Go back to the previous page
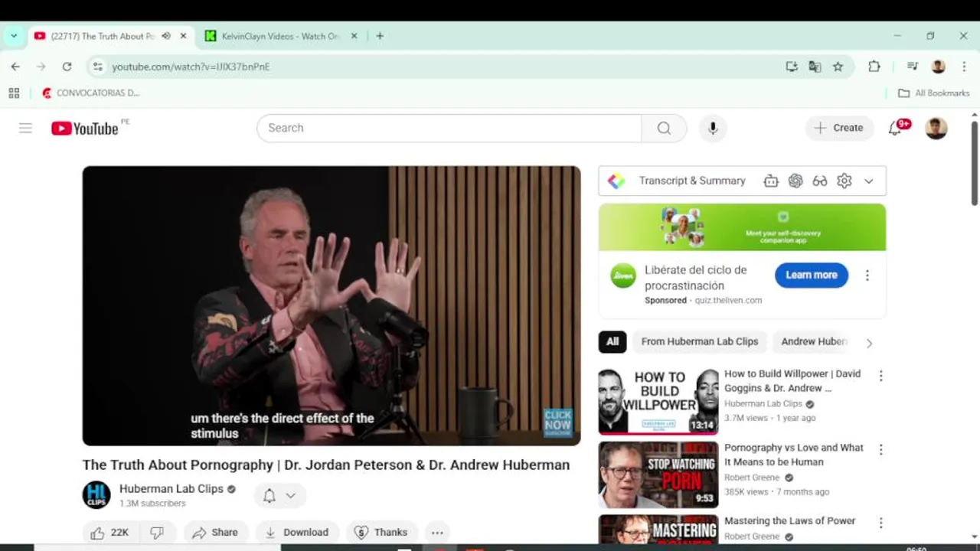This screenshot has width=980, height=551. pyautogui.click(x=15, y=67)
